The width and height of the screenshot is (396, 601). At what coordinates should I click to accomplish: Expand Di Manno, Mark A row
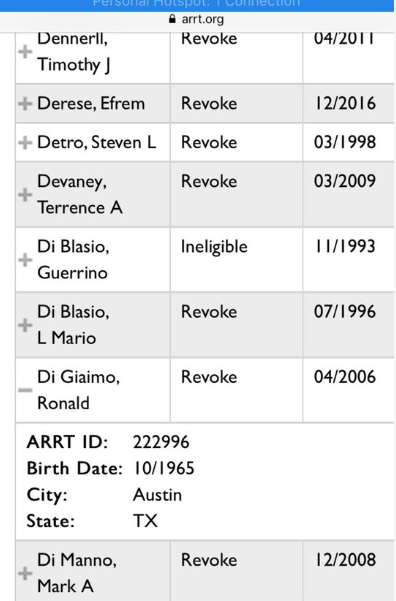point(25,573)
